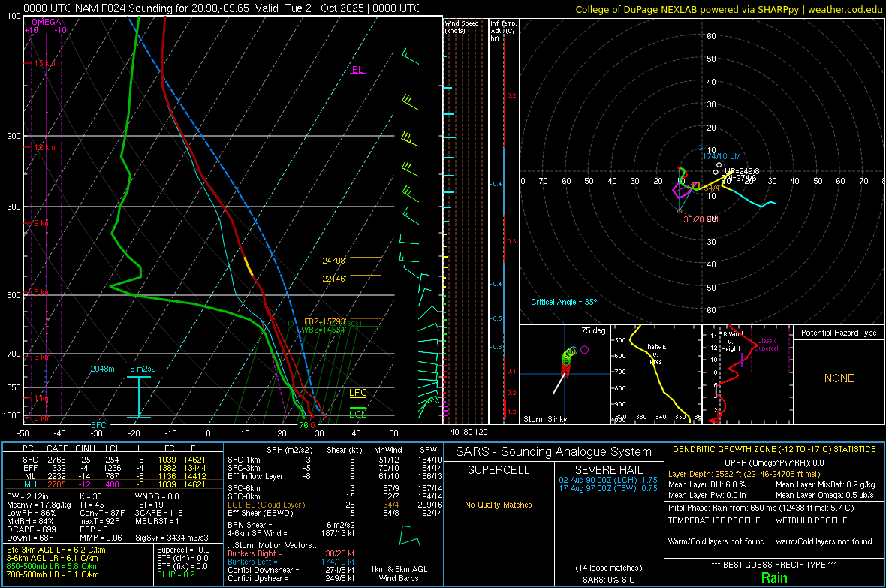Click the LCL-EL (Cloud Layer) row label
The image size is (886, 588).
tap(266, 505)
